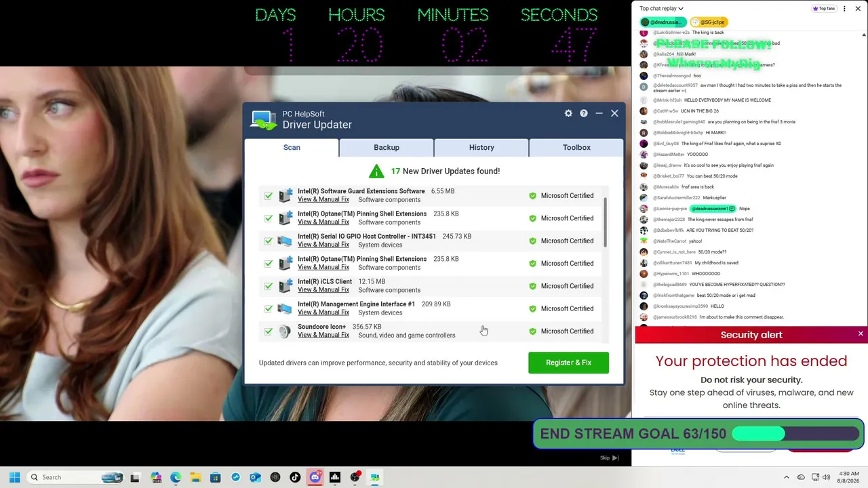
Task: Click username @LokiGollmer-e2s in chat
Action: [x=671, y=33]
